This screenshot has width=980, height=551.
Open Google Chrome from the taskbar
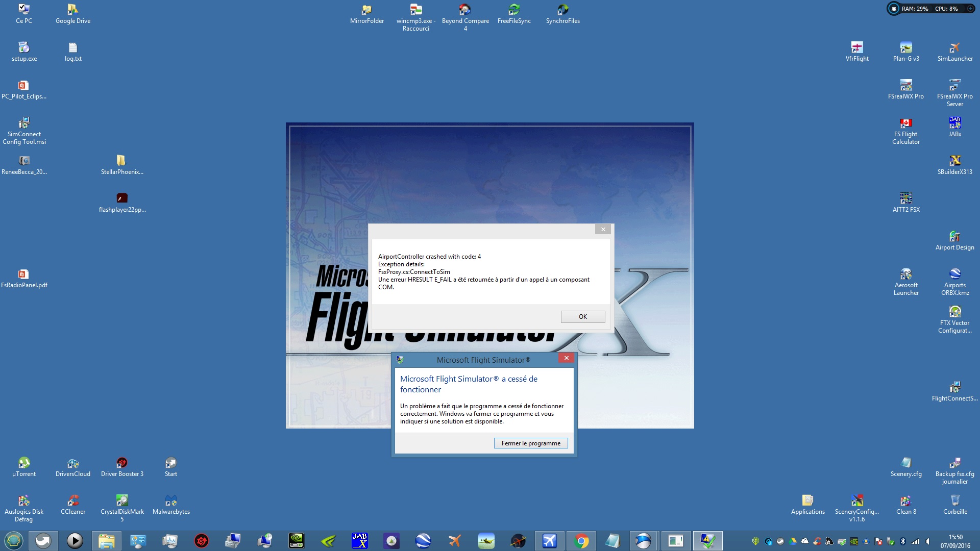point(581,541)
